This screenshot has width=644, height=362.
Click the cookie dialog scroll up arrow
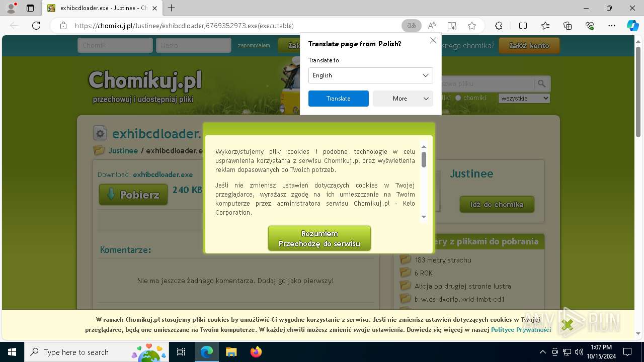(x=424, y=146)
